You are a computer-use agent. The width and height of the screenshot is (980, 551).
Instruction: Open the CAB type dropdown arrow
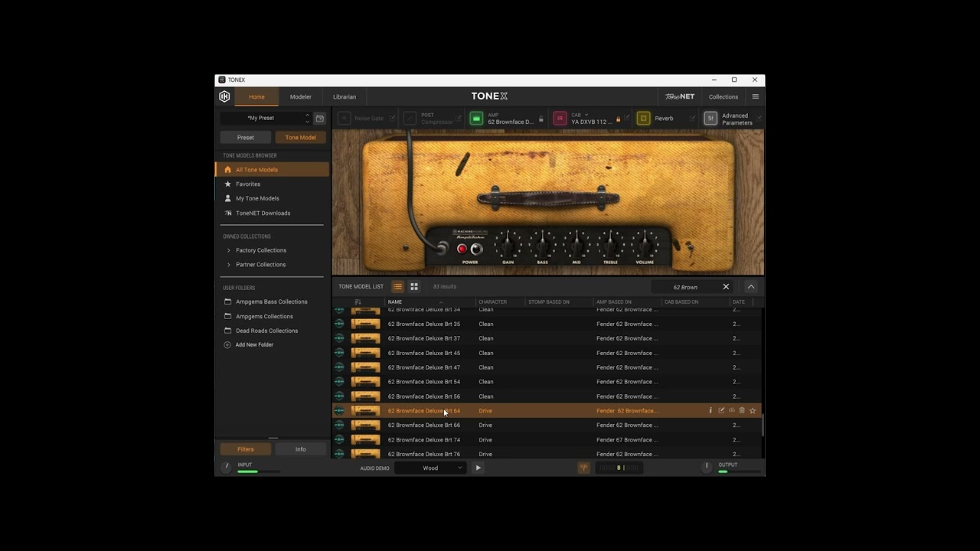tap(586, 115)
